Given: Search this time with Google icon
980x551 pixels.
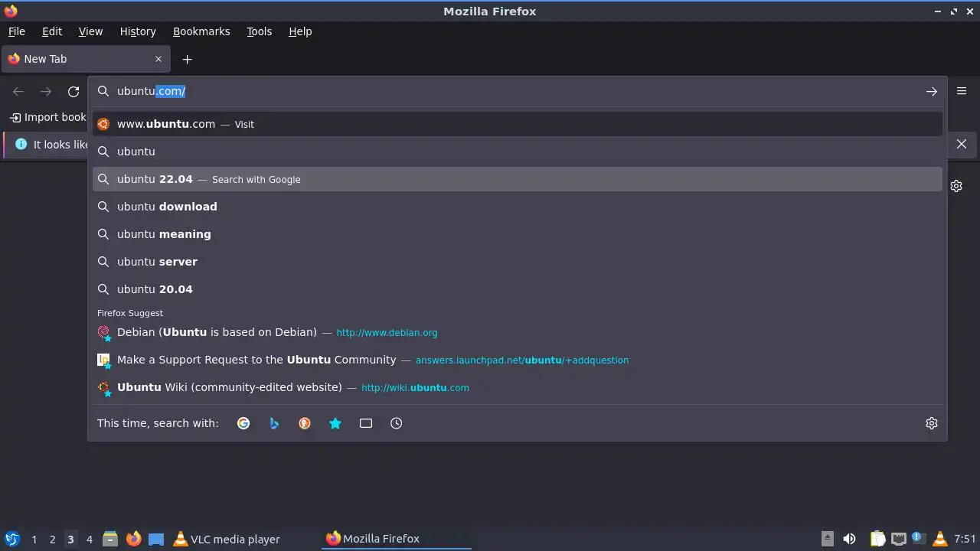Looking at the screenshot, I should tap(243, 423).
